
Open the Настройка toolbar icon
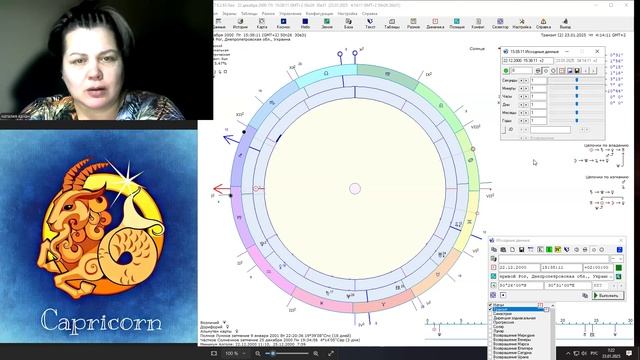tap(522, 23)
